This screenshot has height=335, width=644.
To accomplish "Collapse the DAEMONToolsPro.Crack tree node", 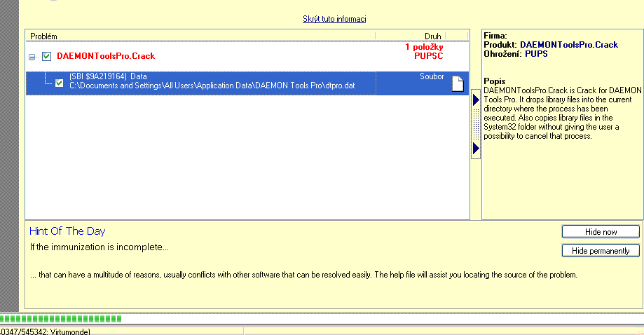I will [32, 57].
